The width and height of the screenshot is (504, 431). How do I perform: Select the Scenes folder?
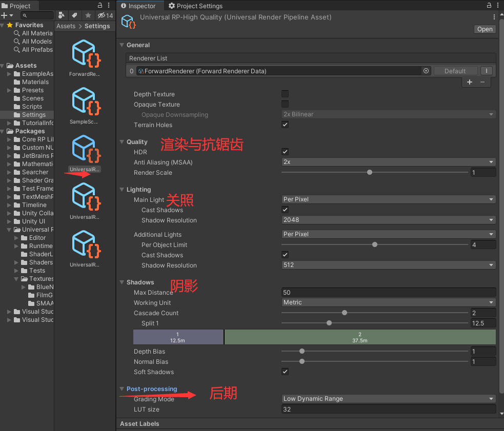pos(29,98)
